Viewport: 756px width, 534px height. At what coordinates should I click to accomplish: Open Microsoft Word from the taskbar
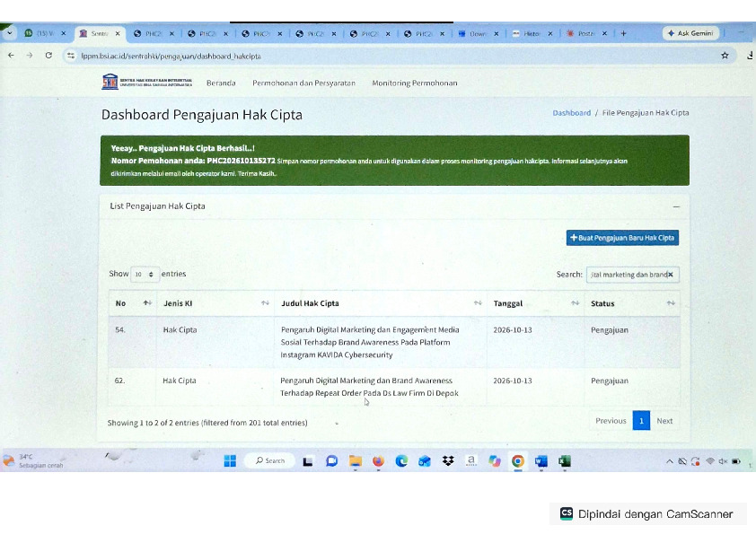pos(541,461)
